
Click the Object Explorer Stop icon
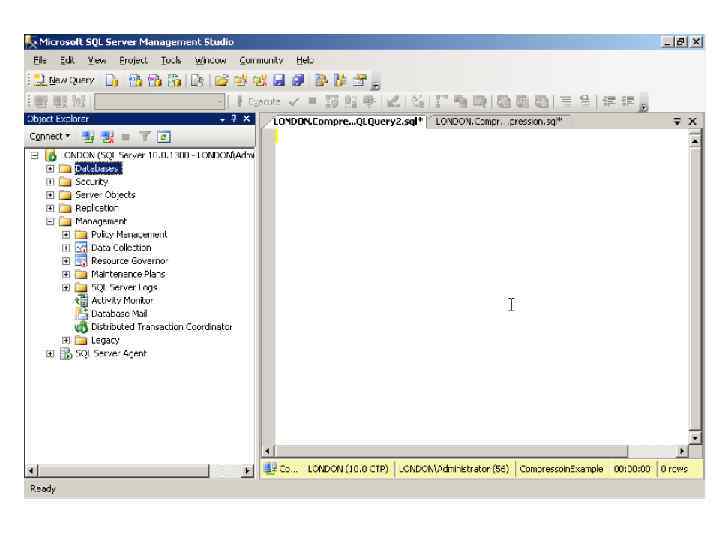[x=125, y=137]
